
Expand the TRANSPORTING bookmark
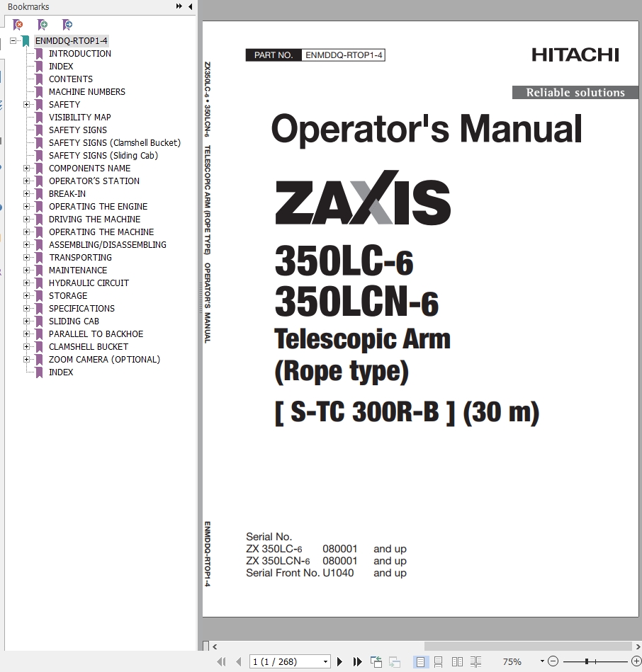point(26,258)
